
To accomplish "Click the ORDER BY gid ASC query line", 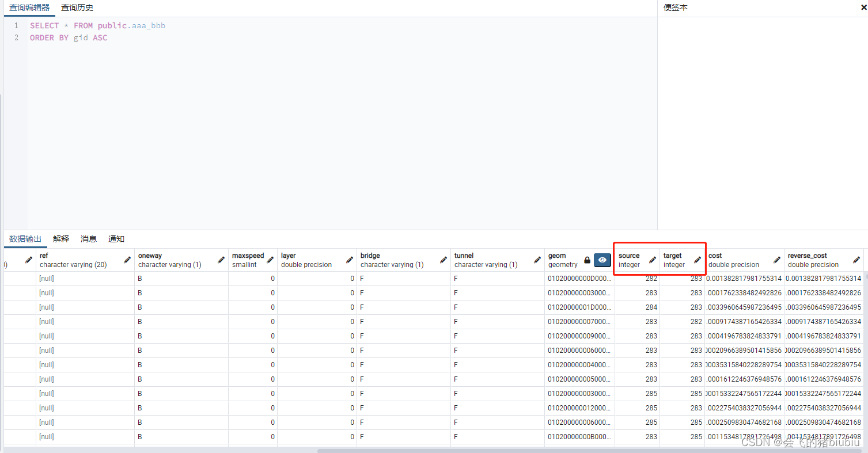I will [x=69, y=37].
